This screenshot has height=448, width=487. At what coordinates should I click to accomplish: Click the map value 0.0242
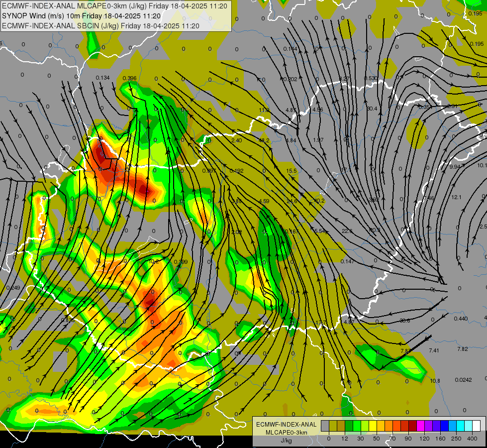[464, 380]
